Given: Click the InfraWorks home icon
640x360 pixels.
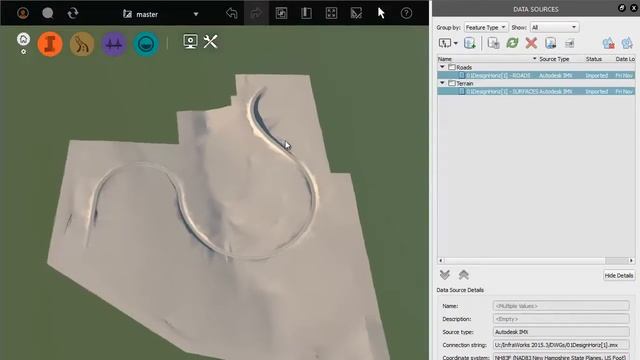Looking at the screenshot, I should point(23,39).
